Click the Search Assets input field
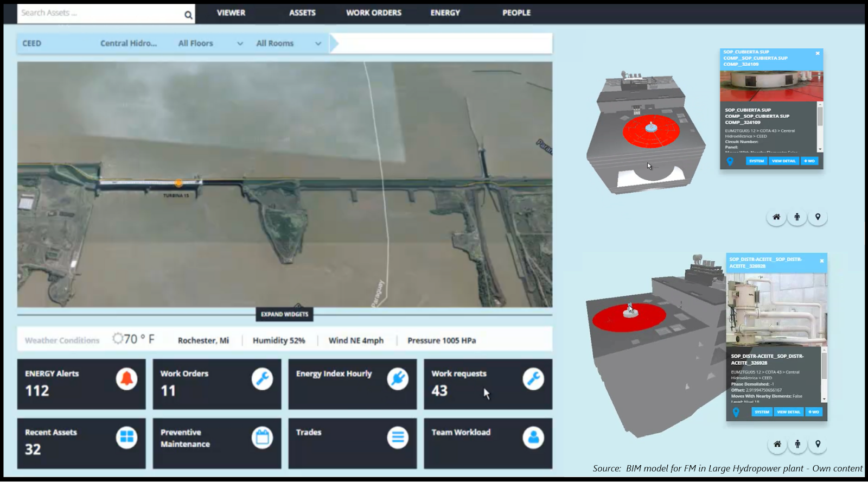 click(100, 14)
